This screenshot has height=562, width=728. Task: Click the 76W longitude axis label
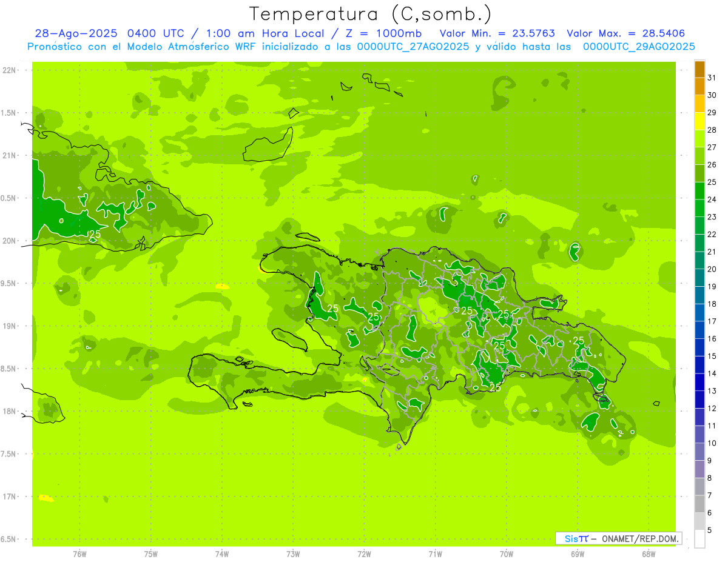79,554
